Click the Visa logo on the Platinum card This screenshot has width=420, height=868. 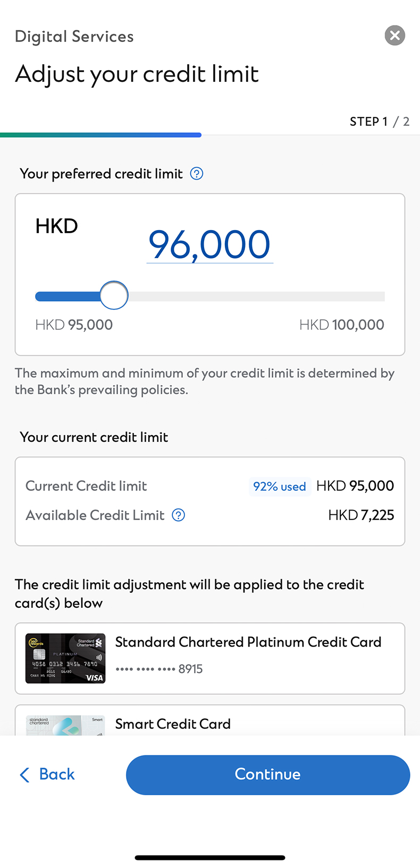tap(94, 676)
